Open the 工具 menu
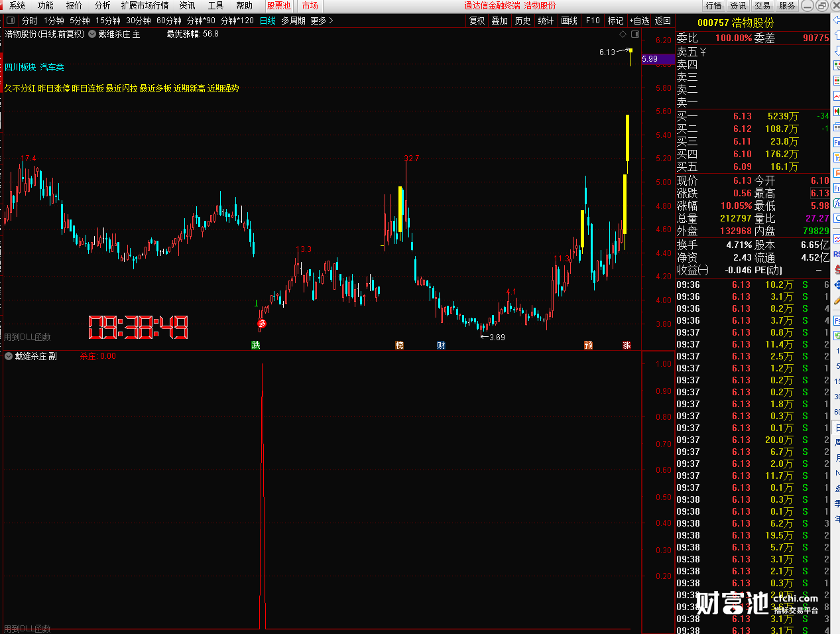 pos(216,5)
